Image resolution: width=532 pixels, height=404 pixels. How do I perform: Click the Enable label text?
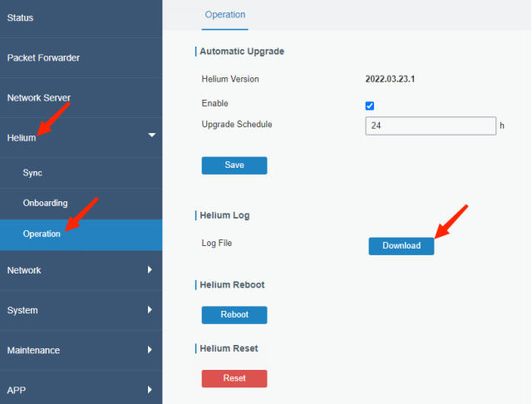[214, 103]
